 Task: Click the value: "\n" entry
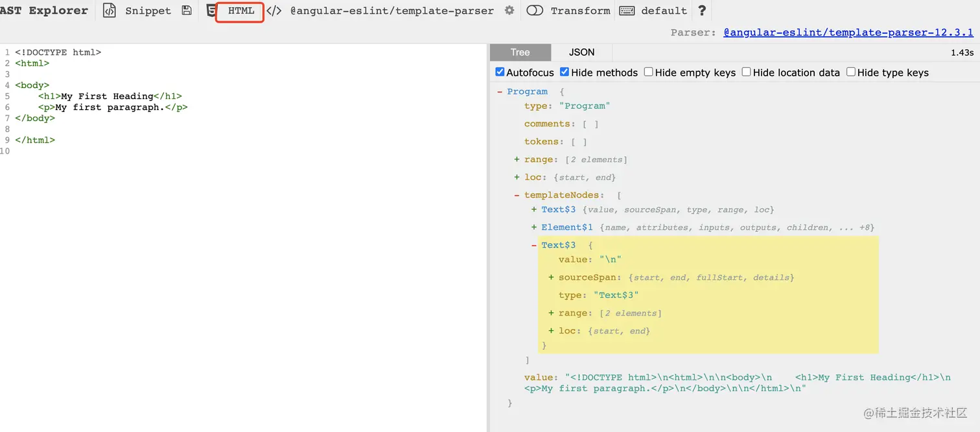(590, 260)
